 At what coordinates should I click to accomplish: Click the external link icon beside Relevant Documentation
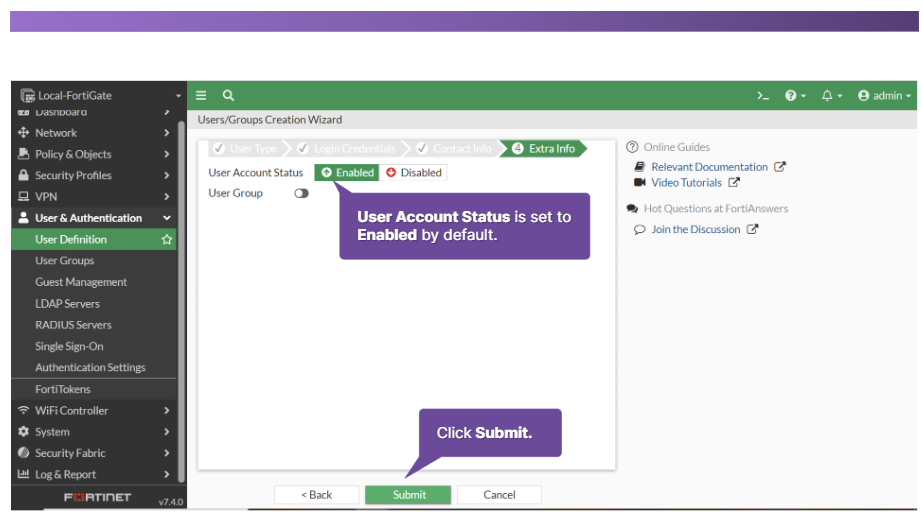(x=779, y=167)
